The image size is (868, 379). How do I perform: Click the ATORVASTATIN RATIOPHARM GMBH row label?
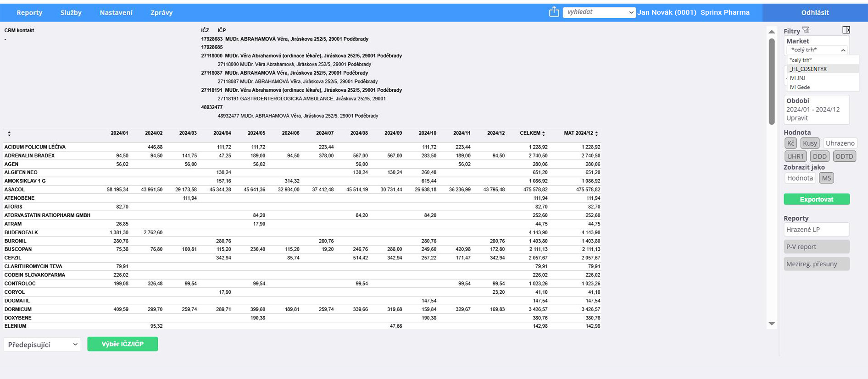47,215
